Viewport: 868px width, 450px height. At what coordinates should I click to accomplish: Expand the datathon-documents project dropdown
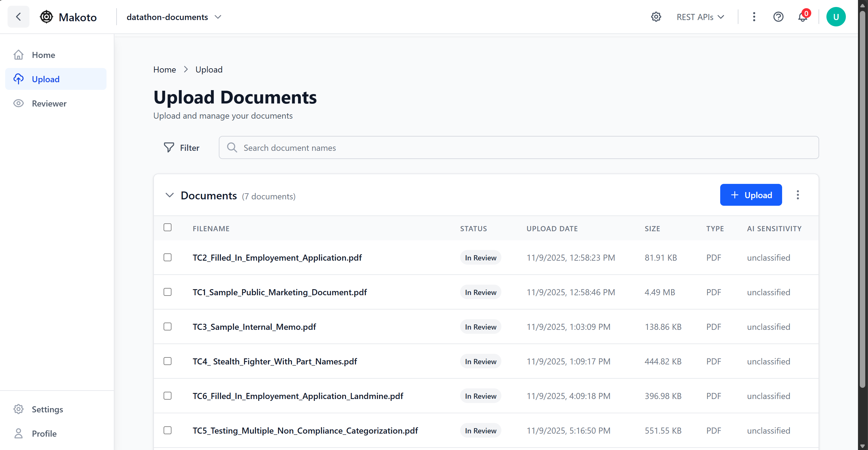click(x=174, y=17)
